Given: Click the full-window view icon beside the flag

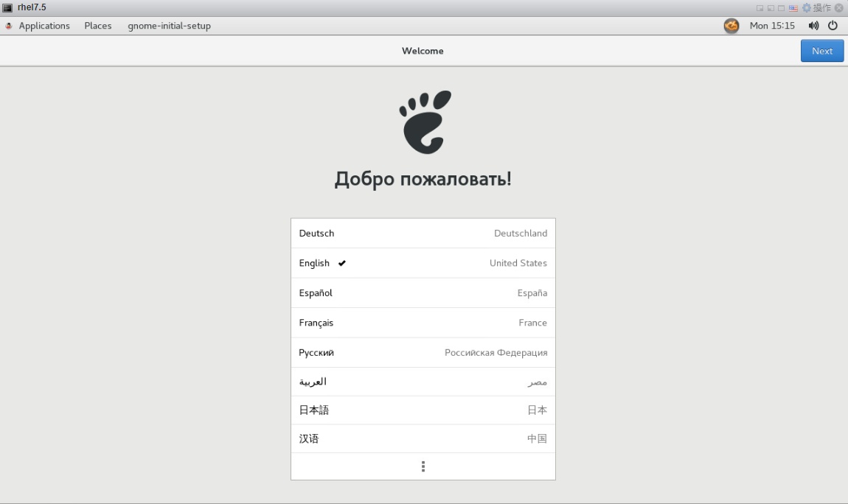Looking at the screenshot, I should pyautogui.click(x=781, y=8).
